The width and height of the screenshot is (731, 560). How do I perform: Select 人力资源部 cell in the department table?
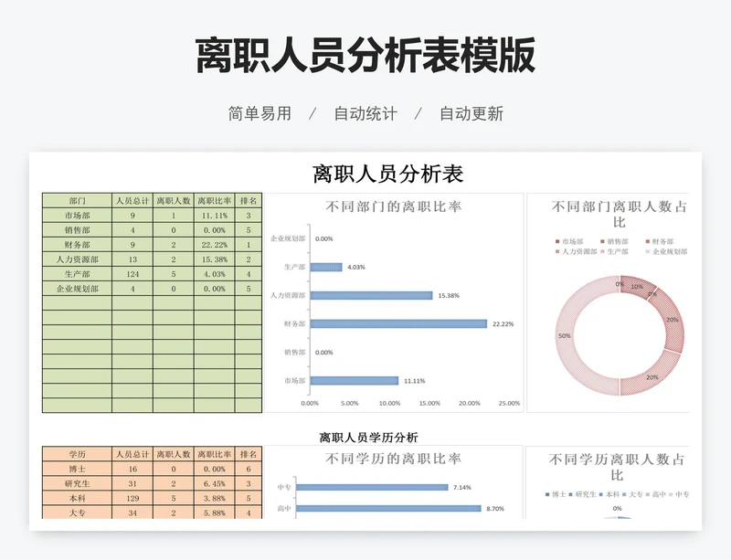pyautogui.click(x=77, y=259)
